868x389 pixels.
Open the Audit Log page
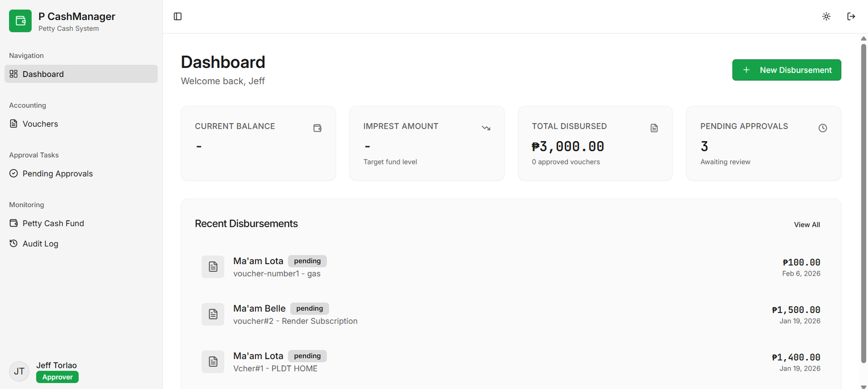pos(40,244)
